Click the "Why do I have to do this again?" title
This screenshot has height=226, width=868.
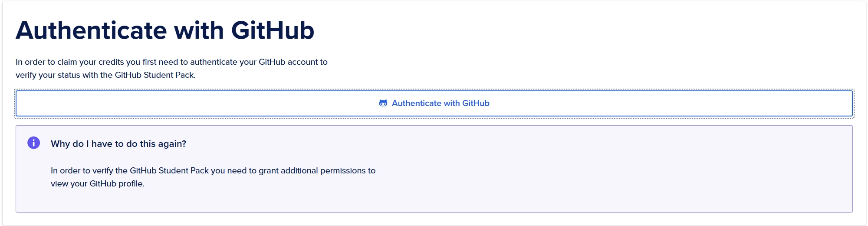[x=118, y=144]
